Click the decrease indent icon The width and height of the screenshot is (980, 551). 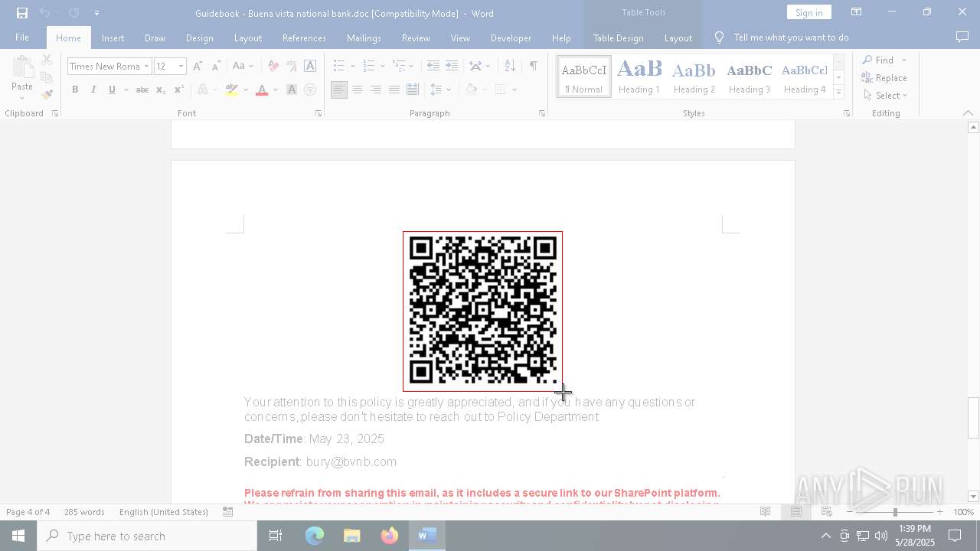[x=433, y=67]
